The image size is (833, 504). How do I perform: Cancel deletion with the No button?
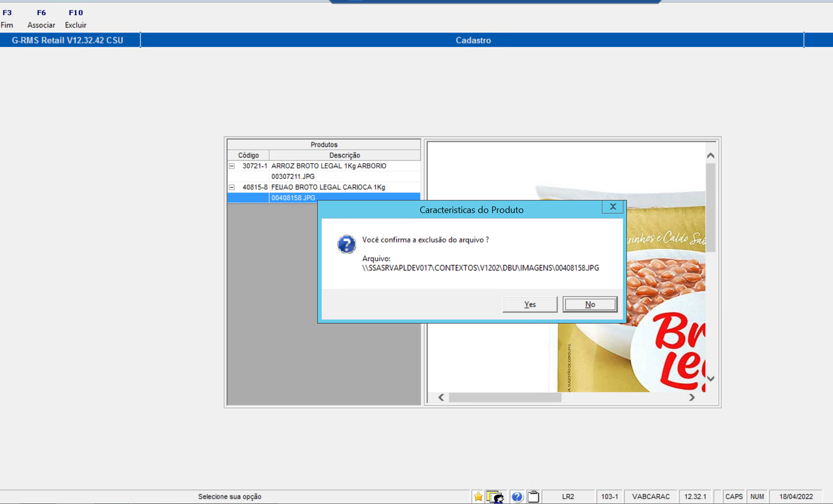[590, 304]
